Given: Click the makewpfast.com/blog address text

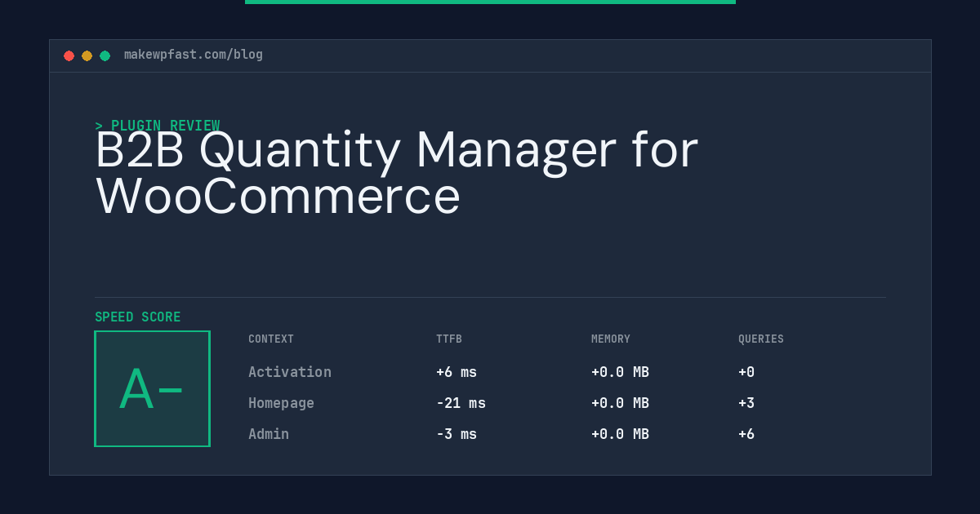Looking at the screenshot, I should point(194,55).
